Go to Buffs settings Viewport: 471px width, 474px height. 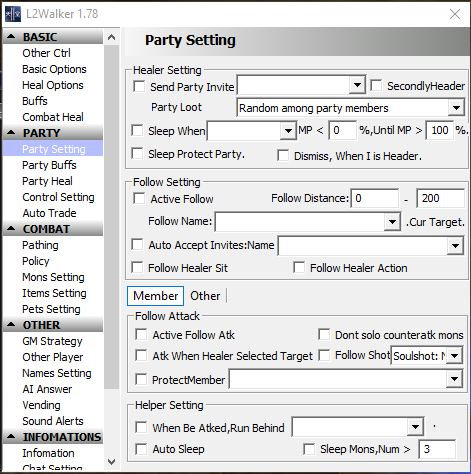click(35, 101)
